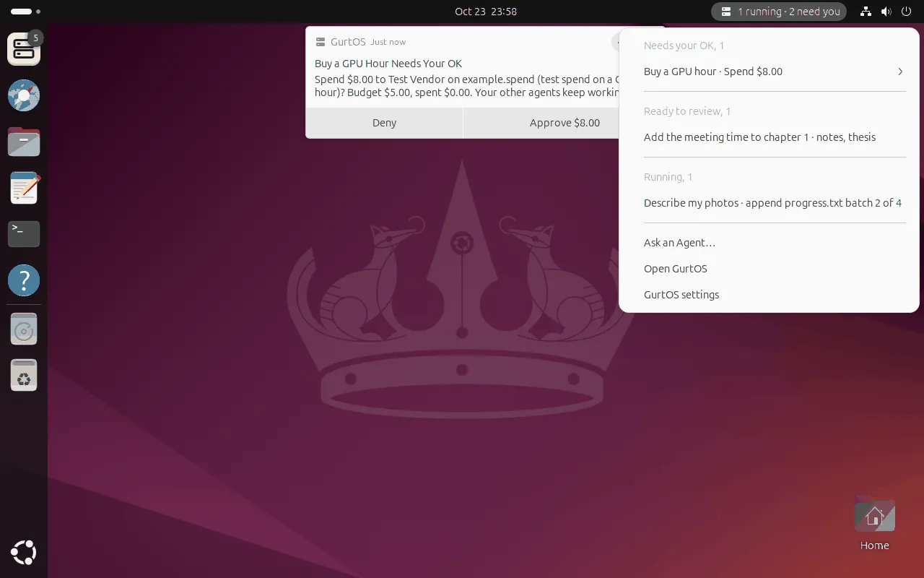The image size is (924, 578).
Task: Open the Trash from the dock
Action: coord(24,376)
